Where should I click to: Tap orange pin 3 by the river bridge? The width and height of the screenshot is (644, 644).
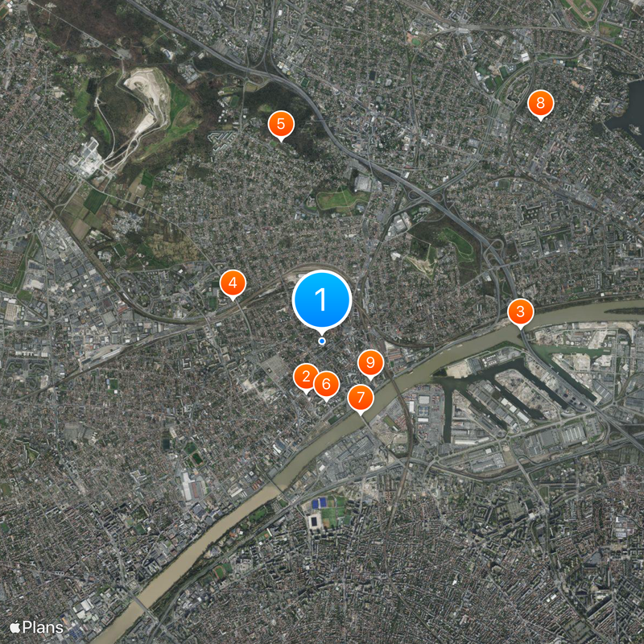[x=520, y=312]
